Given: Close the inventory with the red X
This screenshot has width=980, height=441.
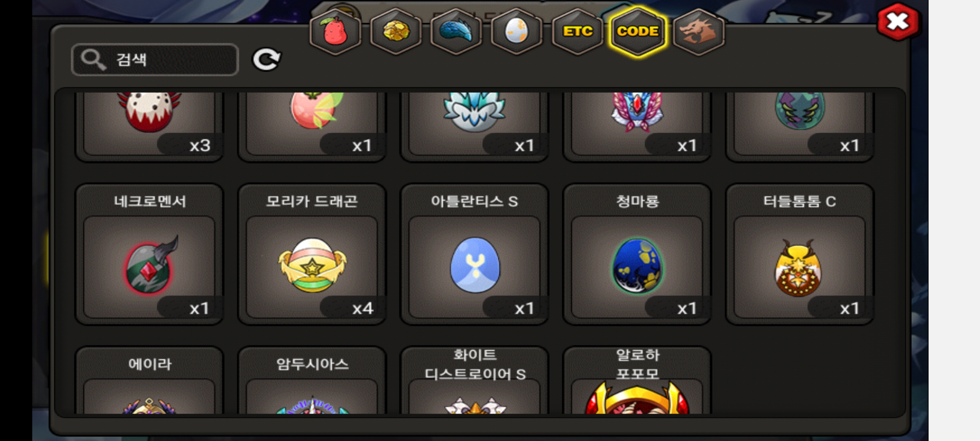Looking at the screenshot, I should tap(898, 22).
